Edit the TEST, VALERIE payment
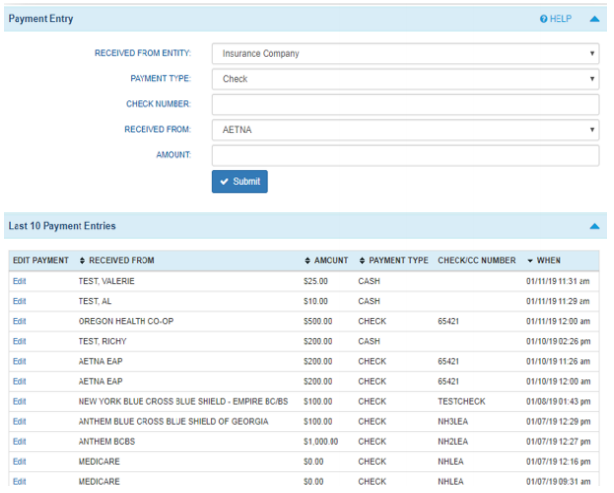Image resolution: width=614 pixels, height=493 pixels. point(20,282)
